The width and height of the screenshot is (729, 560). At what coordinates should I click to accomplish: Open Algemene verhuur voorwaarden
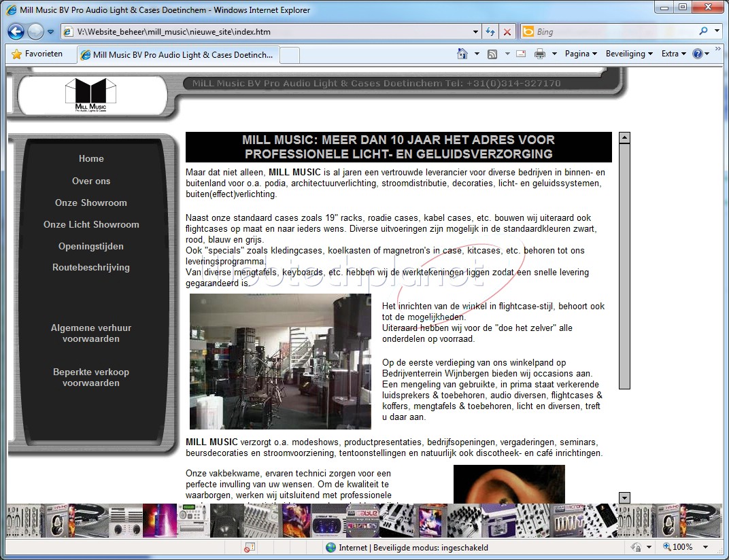click(91, 333)
